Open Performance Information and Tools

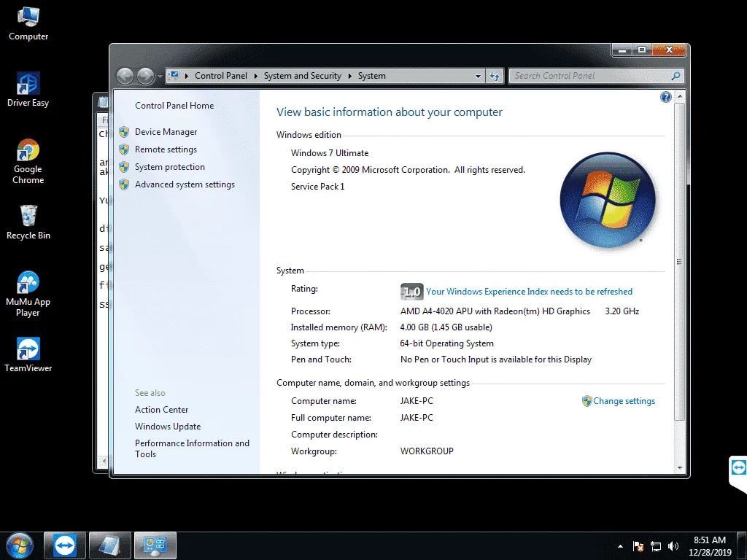click(x=192, y=448)
